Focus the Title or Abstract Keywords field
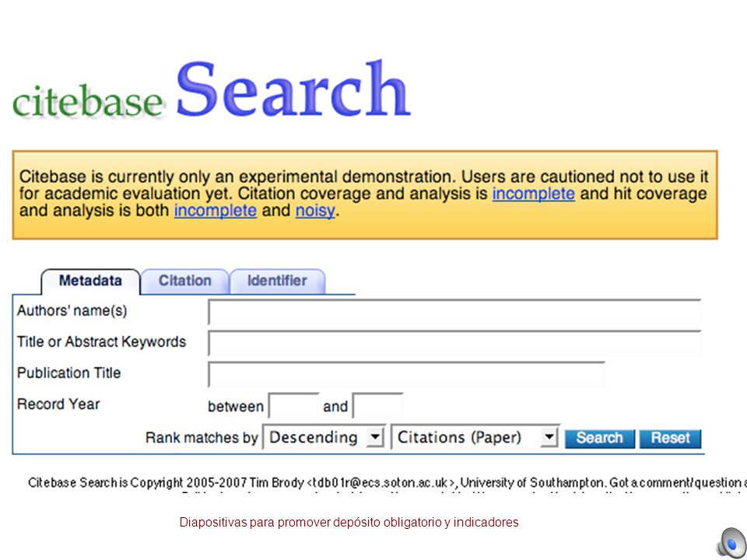This screenshot has height=560, width=747. [x=454, y=343]
